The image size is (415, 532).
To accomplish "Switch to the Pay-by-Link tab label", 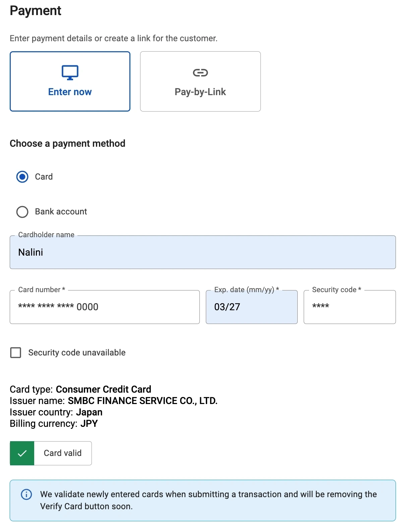I will (x=200, y=92).
